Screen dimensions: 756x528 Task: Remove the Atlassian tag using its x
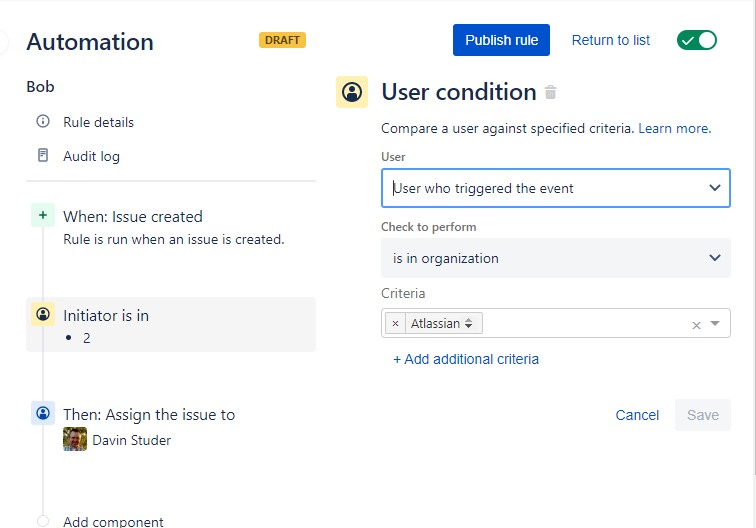(395, 323)
